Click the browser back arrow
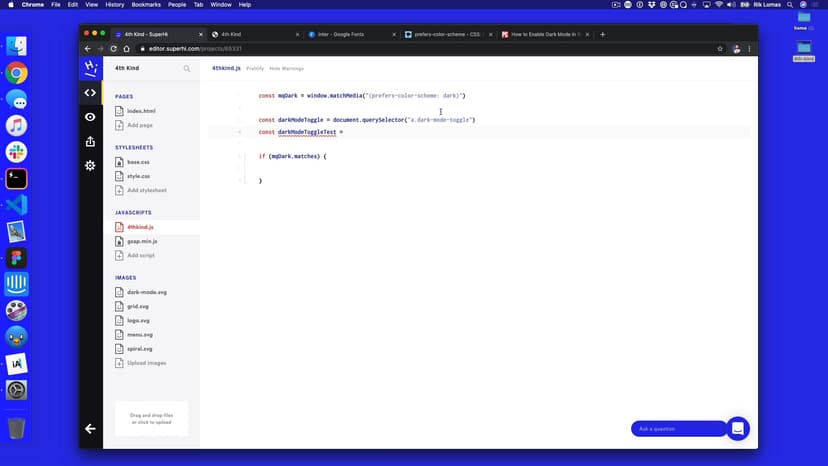828x466 pixels. [x=88, y=49]
